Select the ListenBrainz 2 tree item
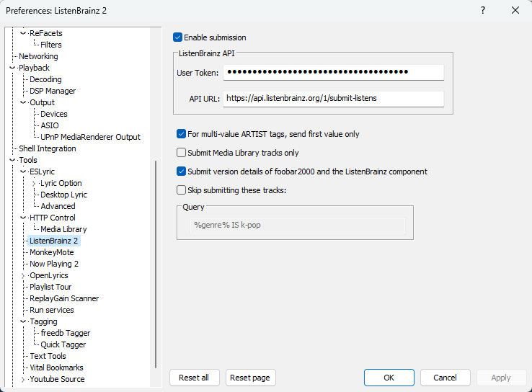Image resolution: width=532 pixels, height=392 pixels. 53,241
